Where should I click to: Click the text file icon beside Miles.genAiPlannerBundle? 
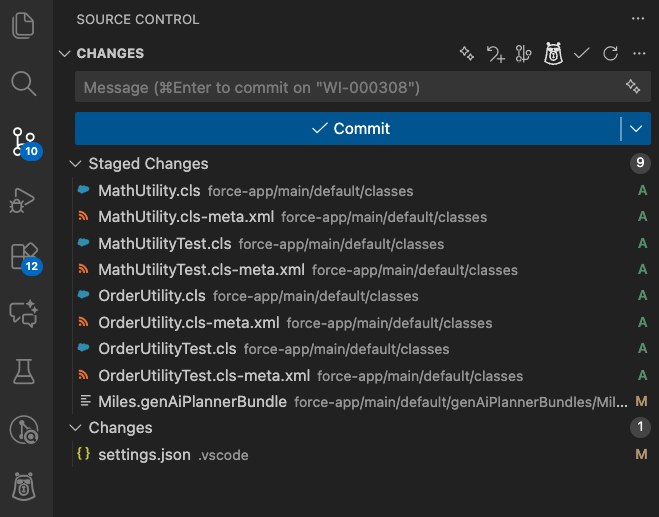(x=85, y=400)
